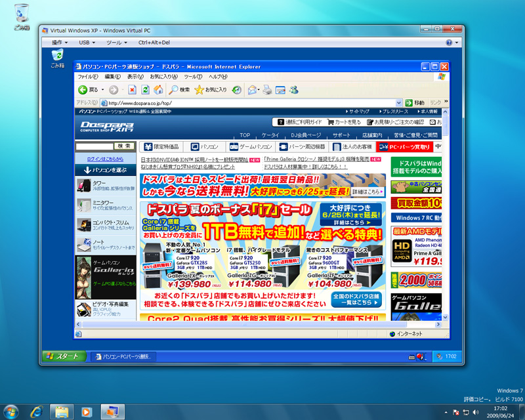Expand the USB dropdown menu
Viewport: 525px width, 420px height.
pos(87,42)
